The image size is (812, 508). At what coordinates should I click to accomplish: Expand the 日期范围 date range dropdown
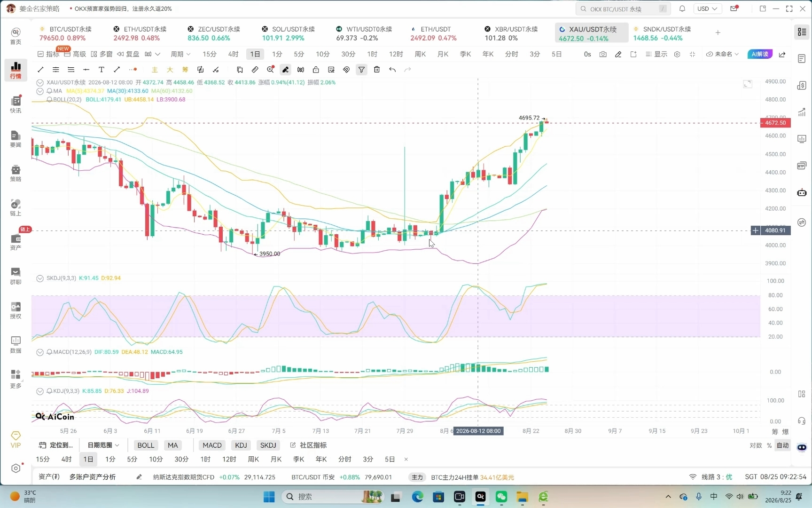103,445
